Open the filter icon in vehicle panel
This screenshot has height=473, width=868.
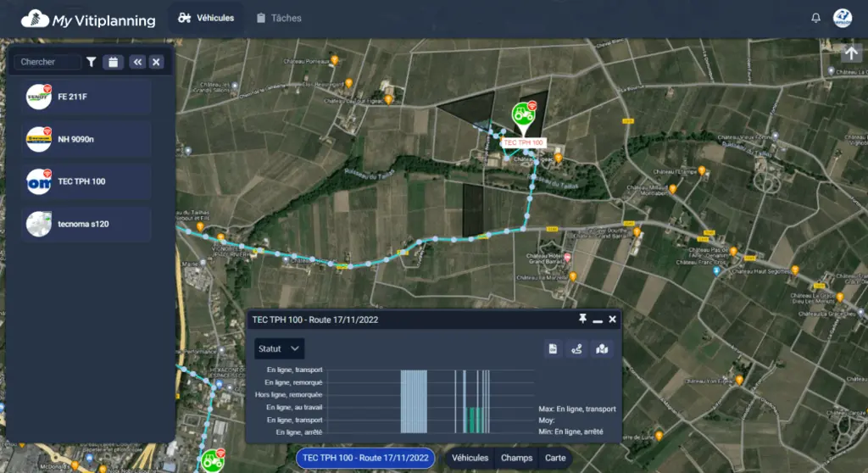coord(92,62)
